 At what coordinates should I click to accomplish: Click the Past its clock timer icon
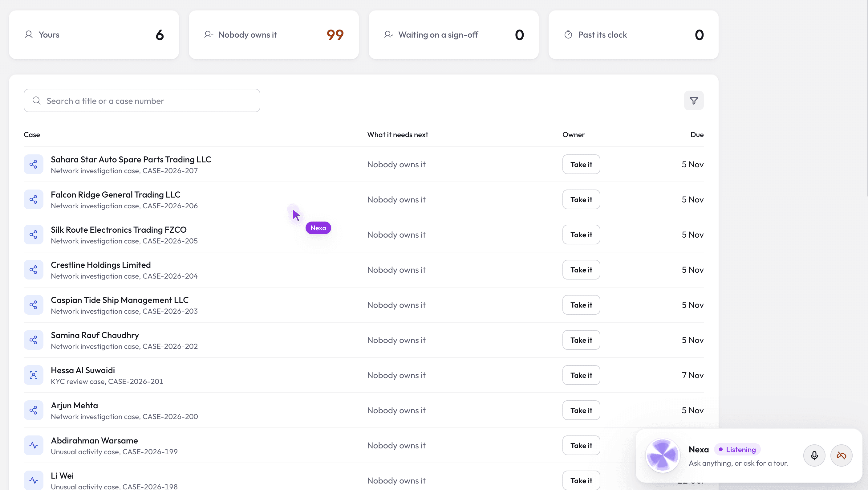pyautogui.click(x=568, y=35)
